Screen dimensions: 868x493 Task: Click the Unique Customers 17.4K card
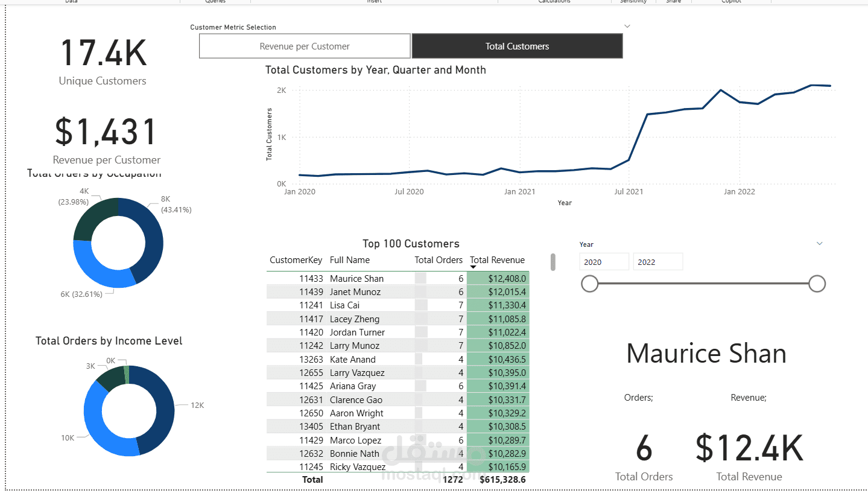tap(103, 62)
